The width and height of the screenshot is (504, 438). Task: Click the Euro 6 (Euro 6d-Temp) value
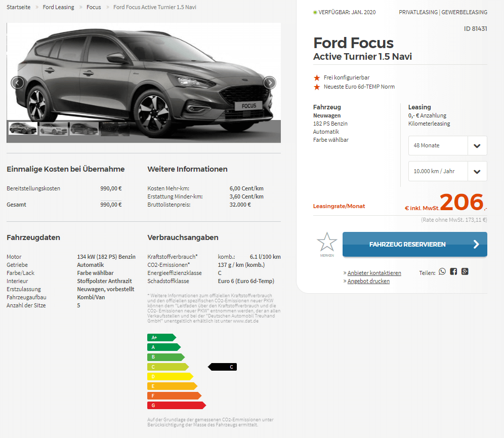pos(246,281)
